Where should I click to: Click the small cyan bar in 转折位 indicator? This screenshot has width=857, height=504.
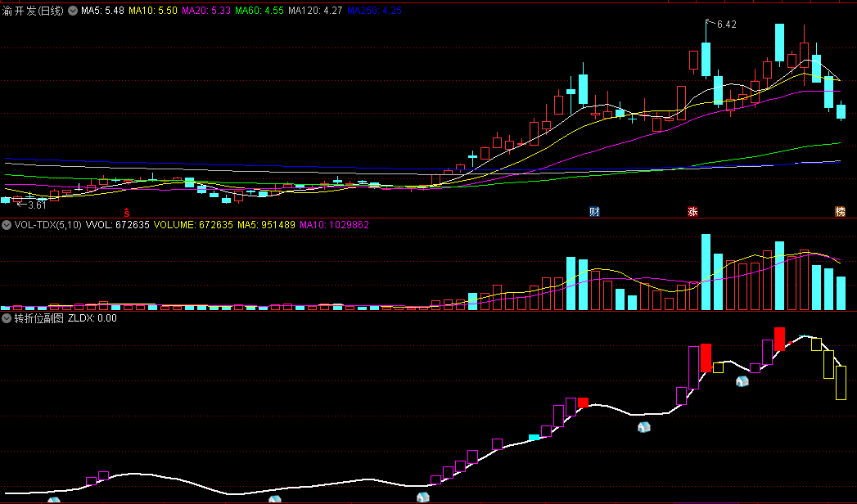pyautogui.click(x=534, y=438)
